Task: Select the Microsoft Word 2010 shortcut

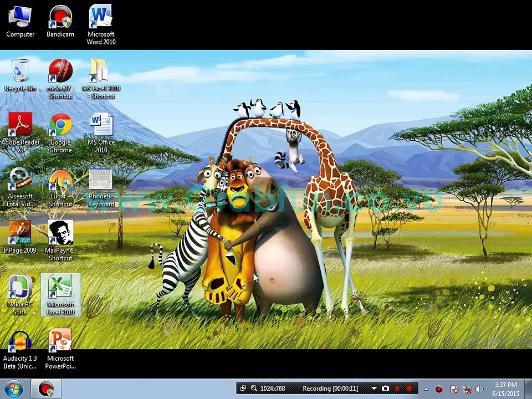Action: click(x=101, y=25)
